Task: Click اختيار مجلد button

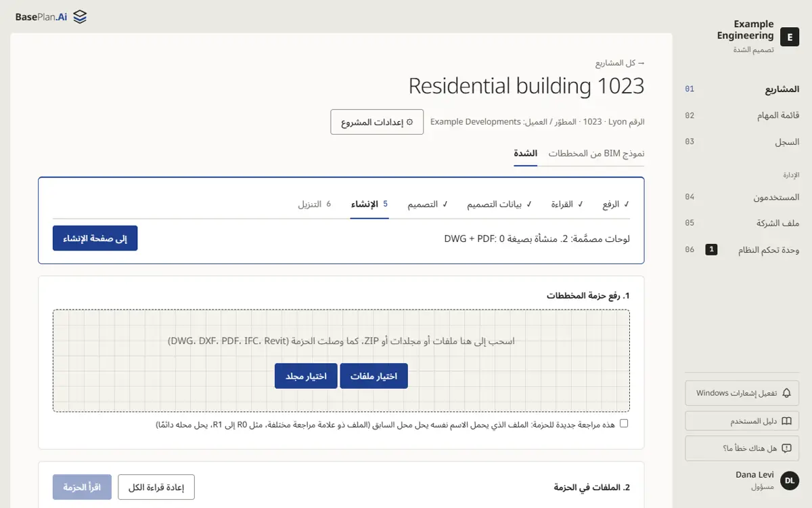Action: (x=306, y=376)
